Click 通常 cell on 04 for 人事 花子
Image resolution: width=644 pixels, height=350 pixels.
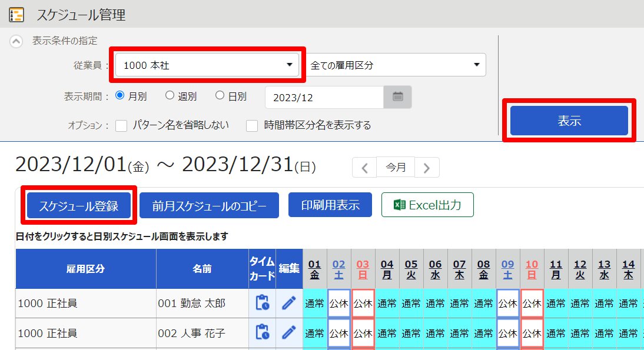(387, 333)
